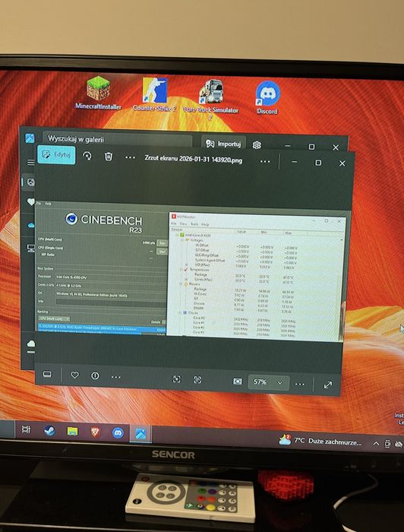Select file name Zrzut ekranu 2026-01-31 143920.png

coord(194,159)
